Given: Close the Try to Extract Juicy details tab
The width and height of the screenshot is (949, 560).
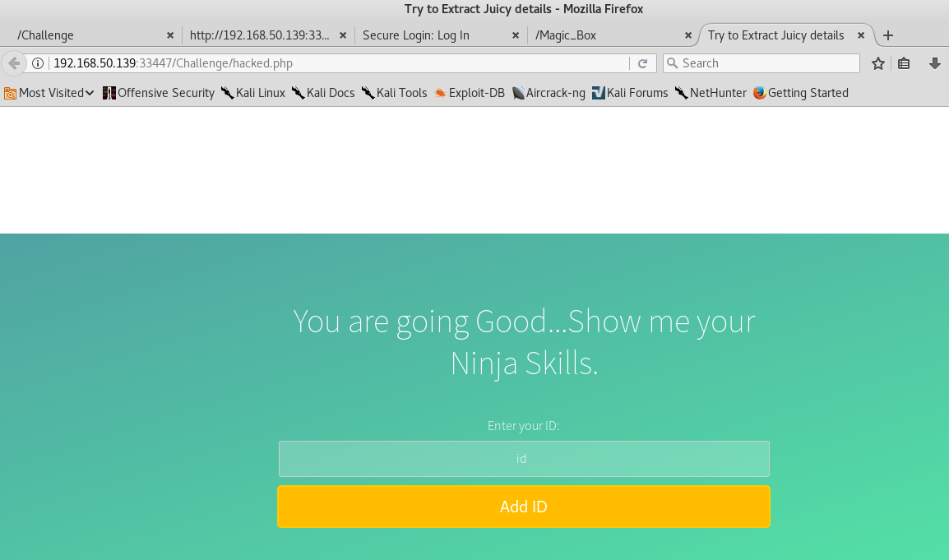Looking at the screenshot, I should click(x=861, y=35).
